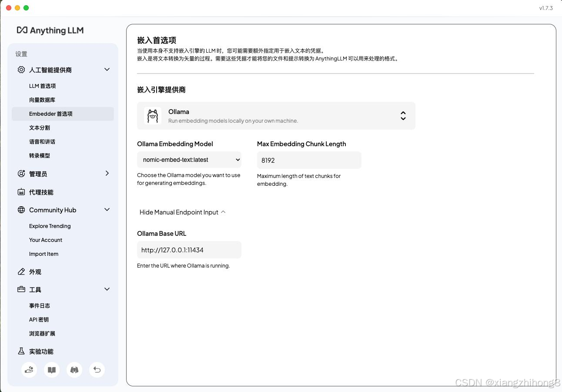Click the 实验功能 flask icon

(x=21, y=351)
